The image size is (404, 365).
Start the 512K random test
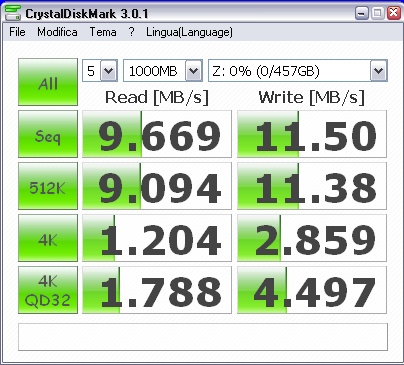click(48, 186)
